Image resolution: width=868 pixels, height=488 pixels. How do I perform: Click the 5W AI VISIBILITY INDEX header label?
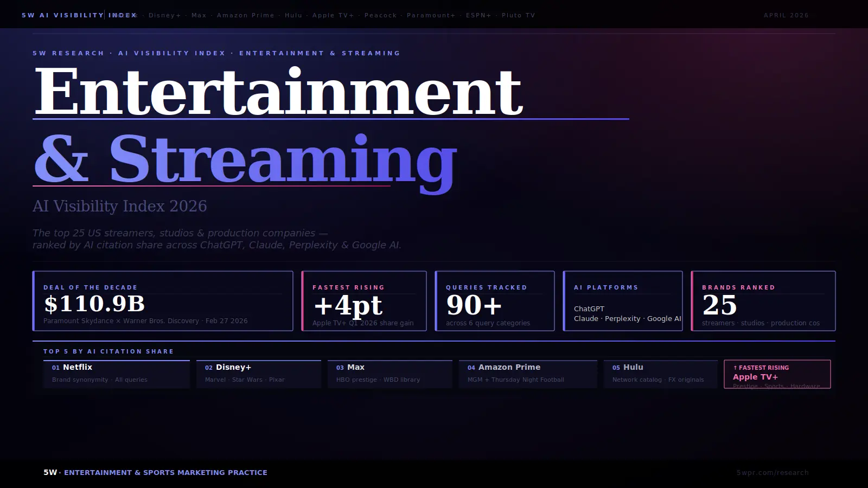pyautogui.click(x=79, y=15)
